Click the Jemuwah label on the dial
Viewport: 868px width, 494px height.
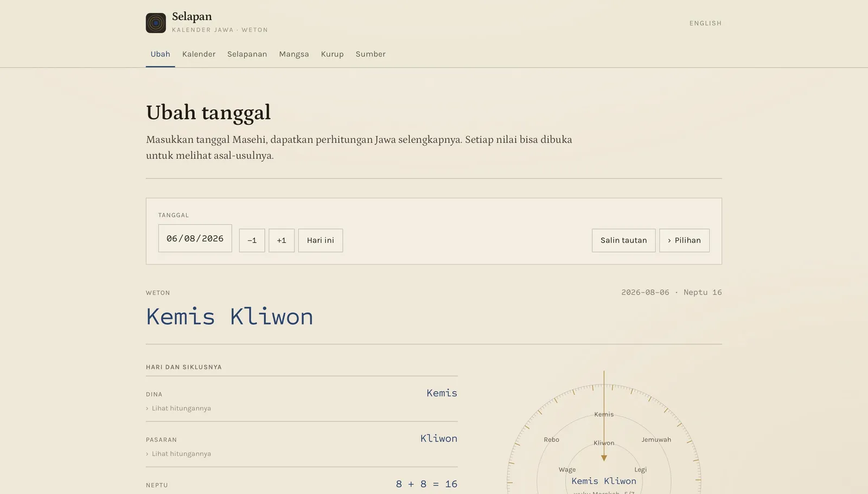click(656, 440)
